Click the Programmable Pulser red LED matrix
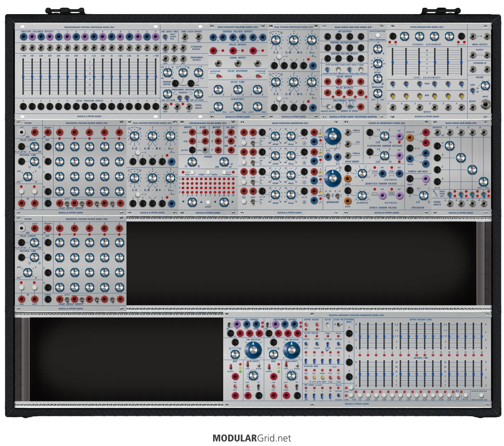Image resolution: width=504 pixels, height=446 pixels. [209, 186]
